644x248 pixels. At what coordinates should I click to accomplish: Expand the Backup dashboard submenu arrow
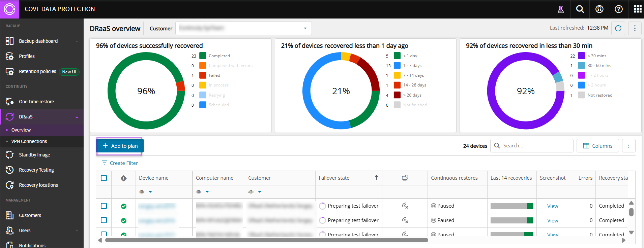[77, 41]
